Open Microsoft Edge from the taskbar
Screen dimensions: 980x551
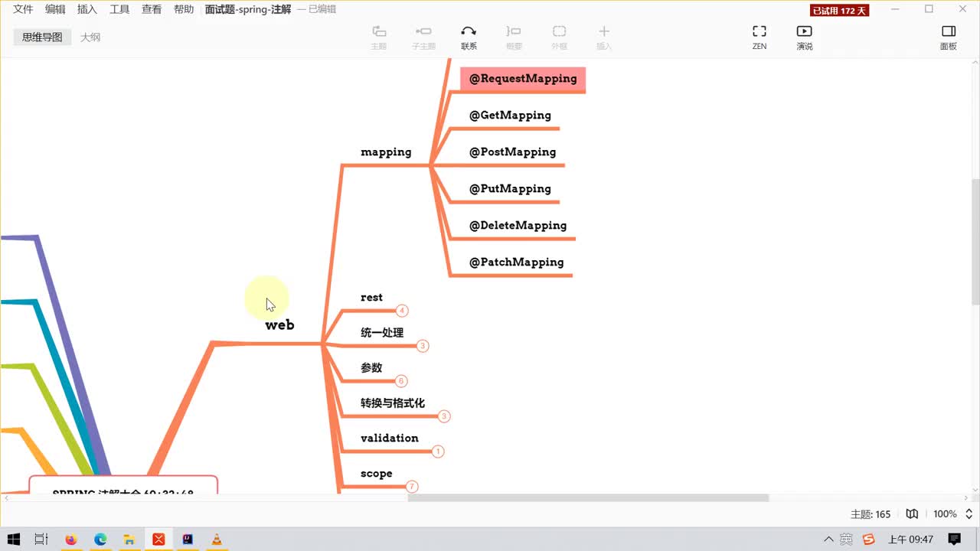coord(100,540)
